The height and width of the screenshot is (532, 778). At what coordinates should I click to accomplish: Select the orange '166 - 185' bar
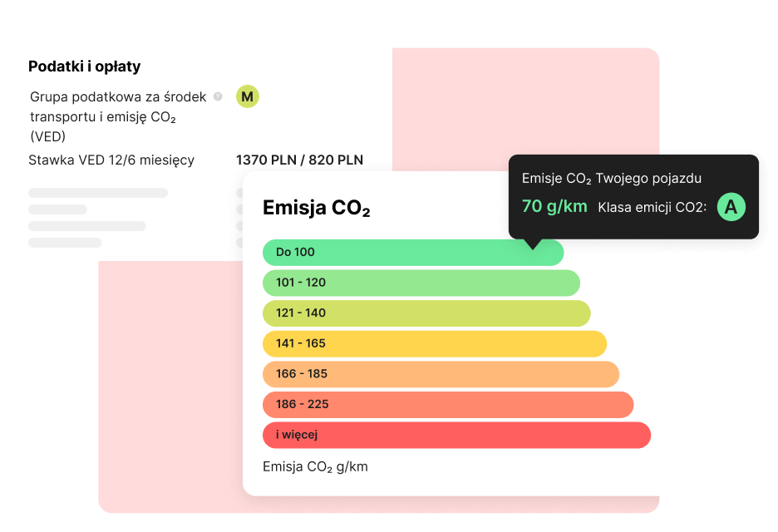click(x=441, y=374)
